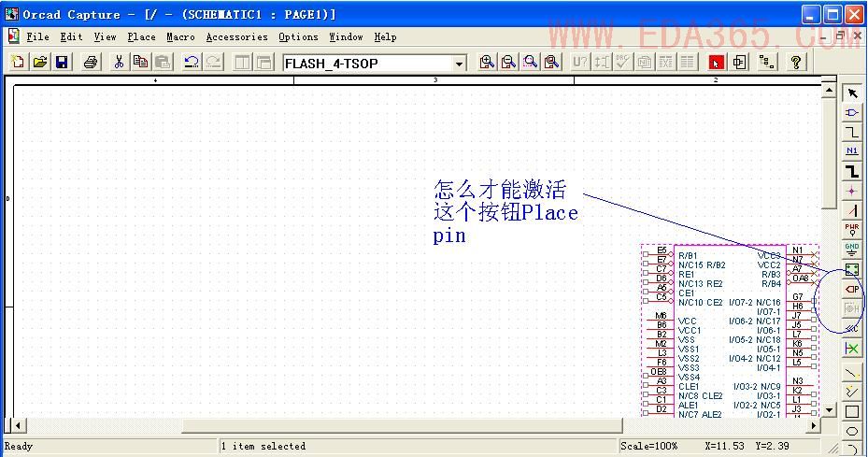Click the vertical scrollbar thumb

(x=829, y=153)
